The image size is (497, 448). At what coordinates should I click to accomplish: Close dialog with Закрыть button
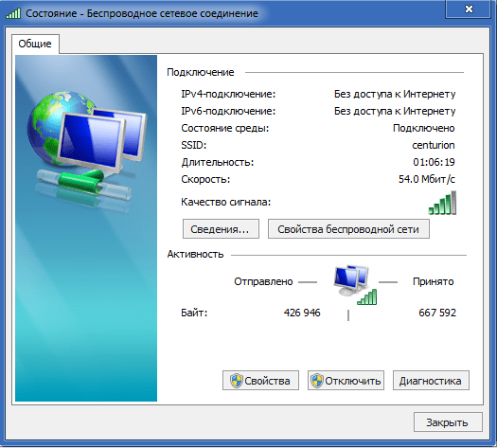(448, 422)
